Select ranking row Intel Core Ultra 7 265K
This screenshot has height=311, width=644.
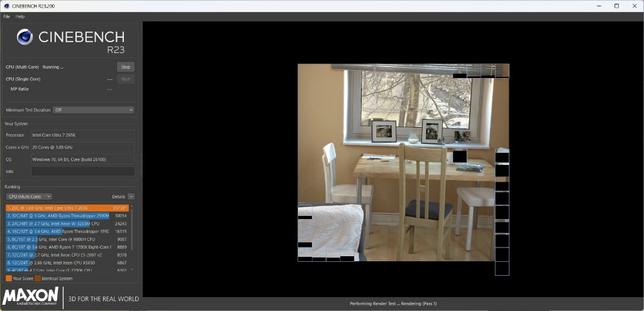tap(67, 208)
